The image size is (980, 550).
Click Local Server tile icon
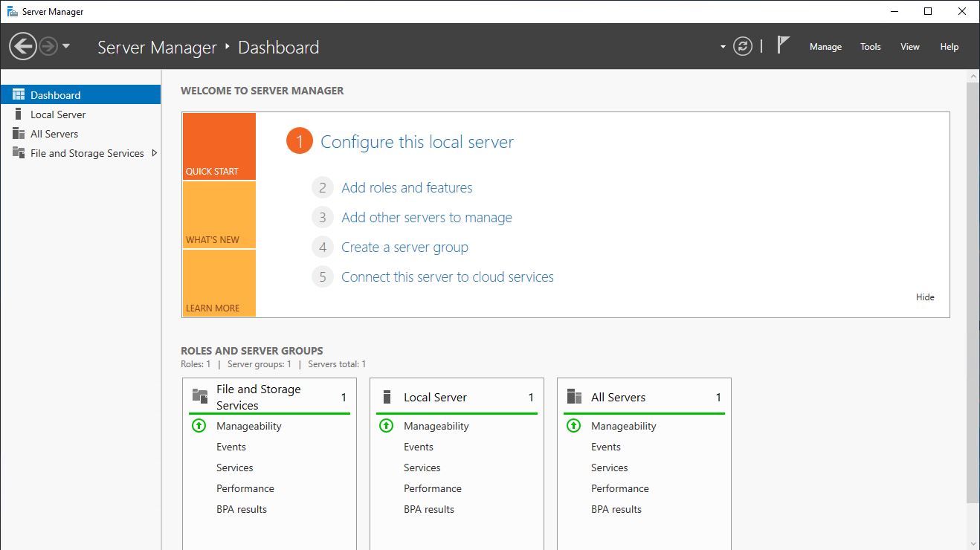tap(387, 396)
